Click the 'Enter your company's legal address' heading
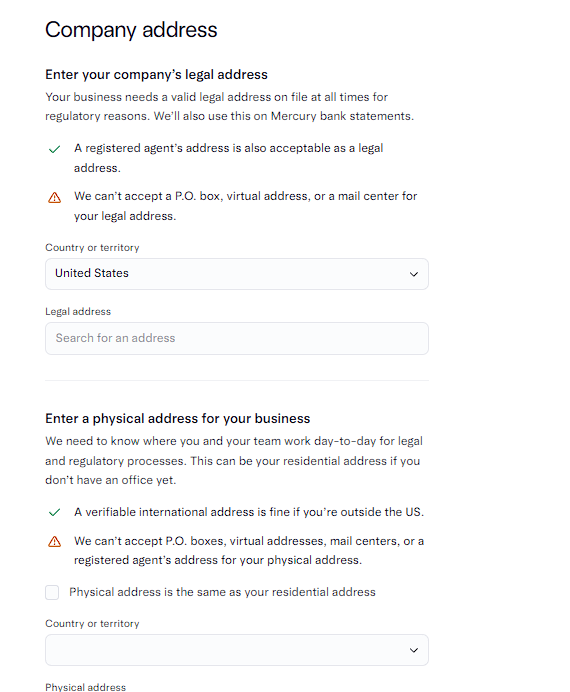 tap(156, 75)
